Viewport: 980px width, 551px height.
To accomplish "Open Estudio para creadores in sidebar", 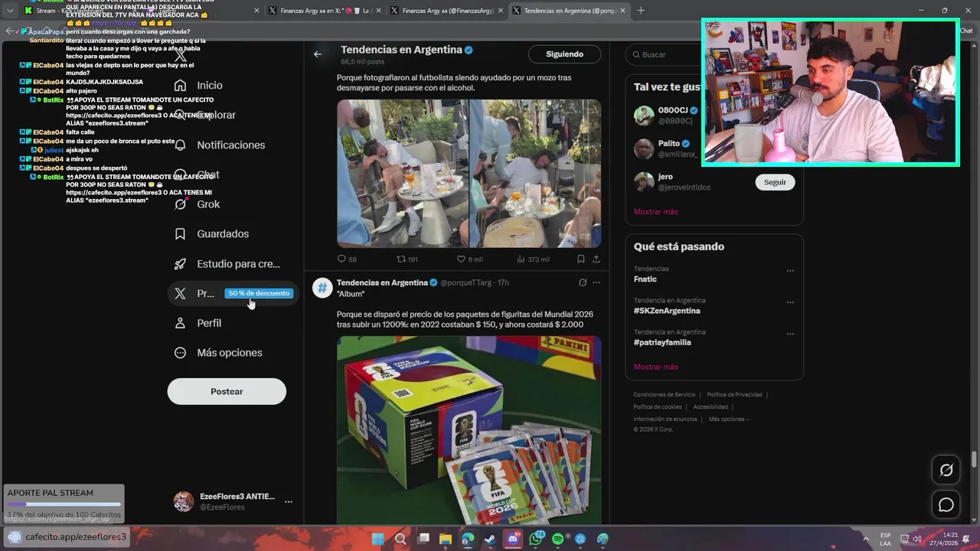I will tap(227, 264).
